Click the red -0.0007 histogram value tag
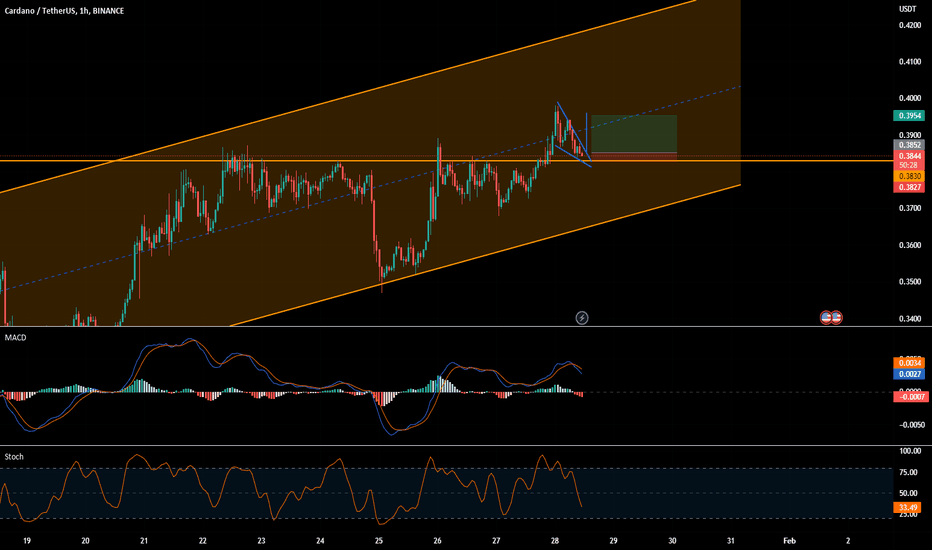Viewport: 932px width, 550px height. pyautogui.click(x=911, y=397)
